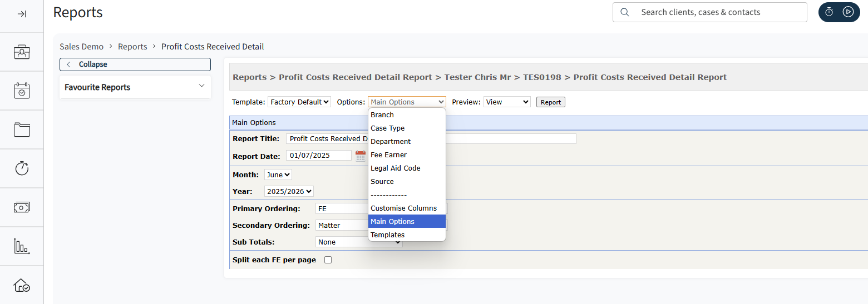The width and height of the screenshot is (868, 304).
Task: Open the stopwatch icon in the sidebar
Action: click(x=22, y=168)
